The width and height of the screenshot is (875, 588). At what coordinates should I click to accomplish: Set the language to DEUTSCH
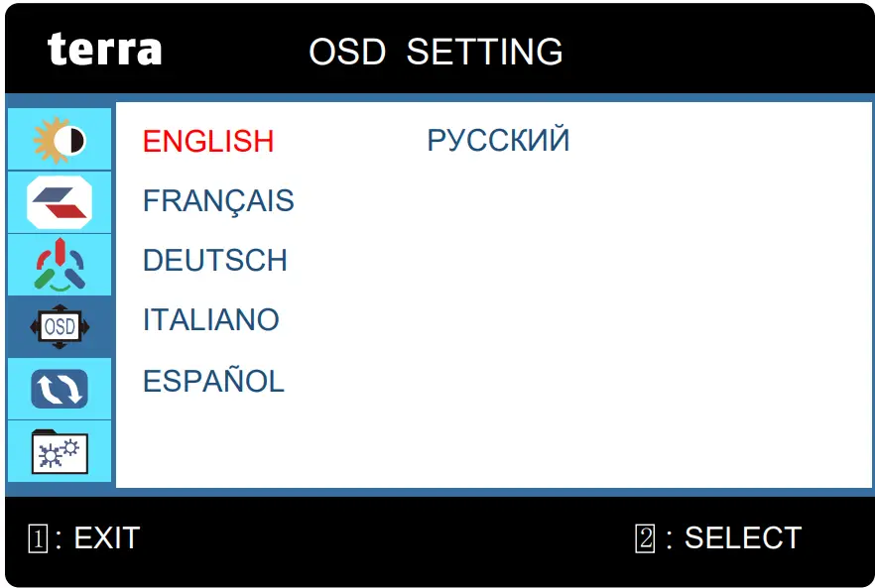[215, 261]
